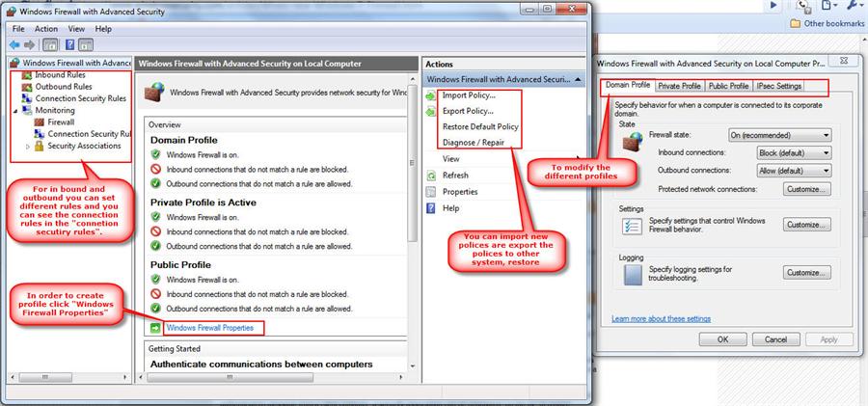868x406 pixels.
Task: Click the firewall globe icon in State section
Action: pyautogui.click(x=632, y=142)
